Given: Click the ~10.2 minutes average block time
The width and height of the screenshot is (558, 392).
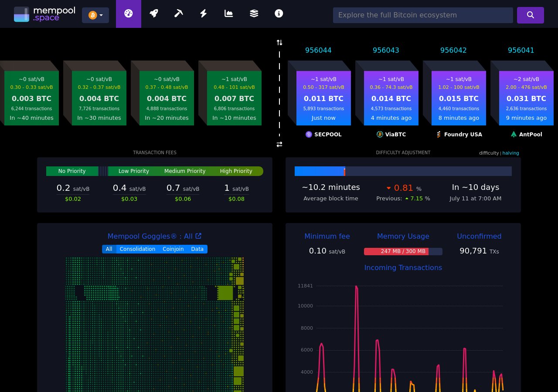Looking at the screenshot, I should tap(331, 187).
